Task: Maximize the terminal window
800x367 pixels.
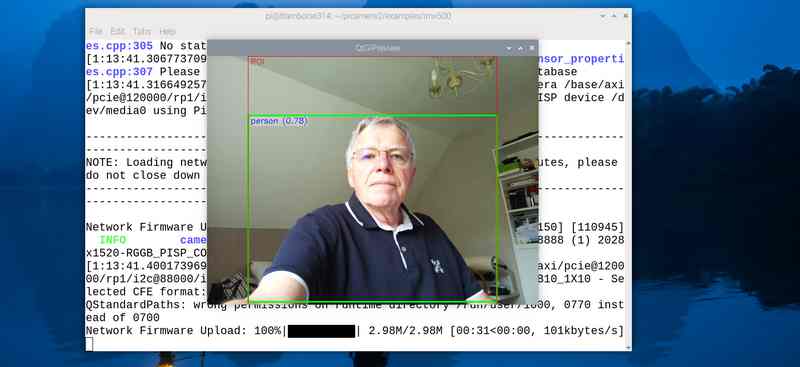Action: coord(615,16)
